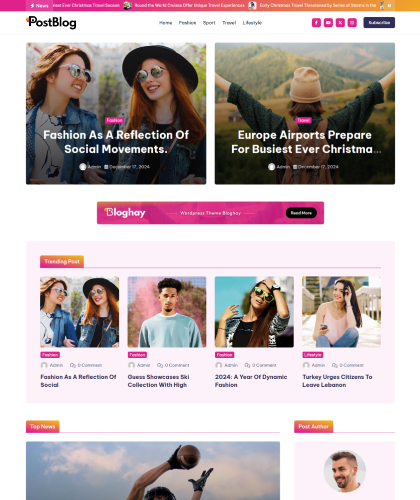This screenshot has width=420, height=500.
Task: Select the Travel menu item
Action: 229,23
